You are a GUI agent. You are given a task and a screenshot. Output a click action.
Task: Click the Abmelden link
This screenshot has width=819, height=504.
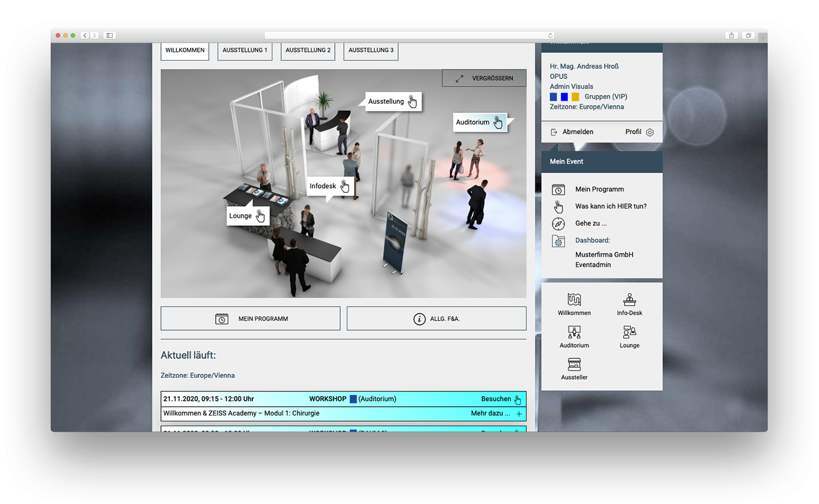(x=578, y=132)
